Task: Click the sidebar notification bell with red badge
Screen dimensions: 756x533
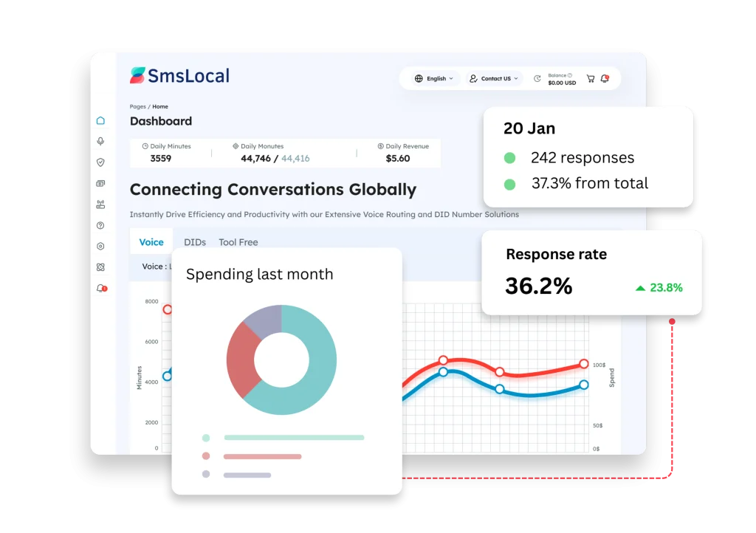Action: click(101, 289)
